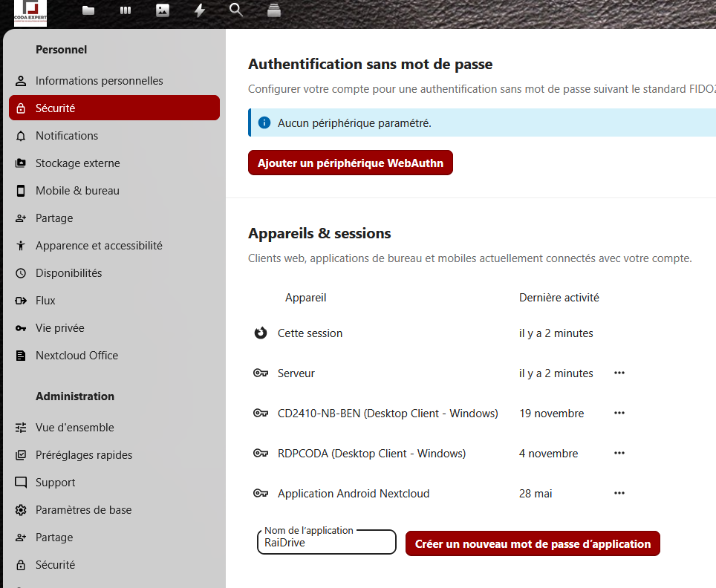Screen dimensions: 716x588
Task: Open the Photos app icon
Action: coord(163,10)
